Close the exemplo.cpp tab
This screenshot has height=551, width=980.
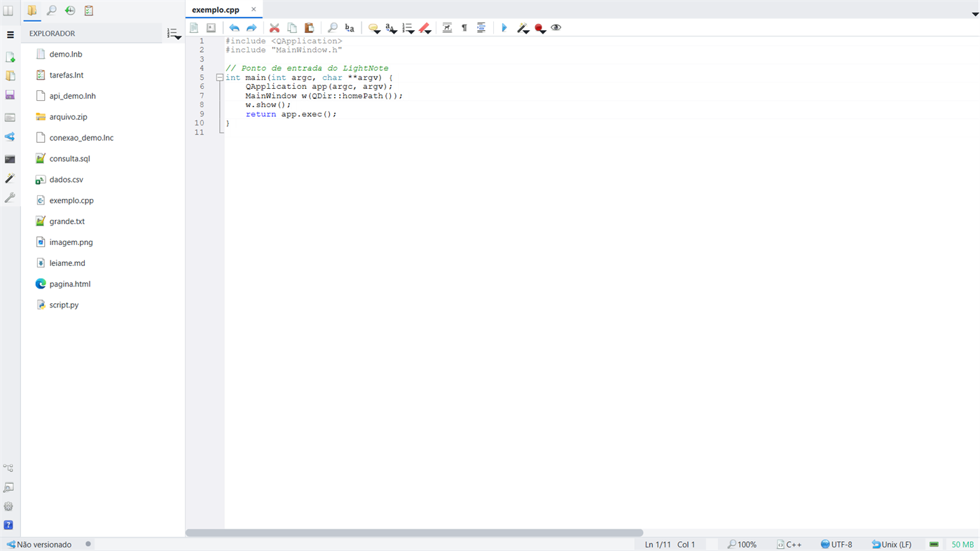[x=254, y=9]
